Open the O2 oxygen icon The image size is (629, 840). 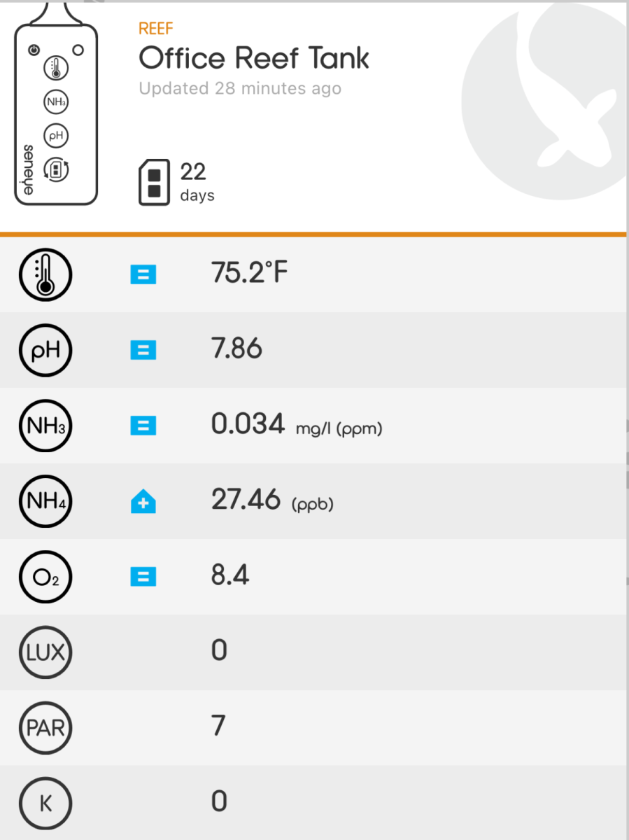(46, 577)
